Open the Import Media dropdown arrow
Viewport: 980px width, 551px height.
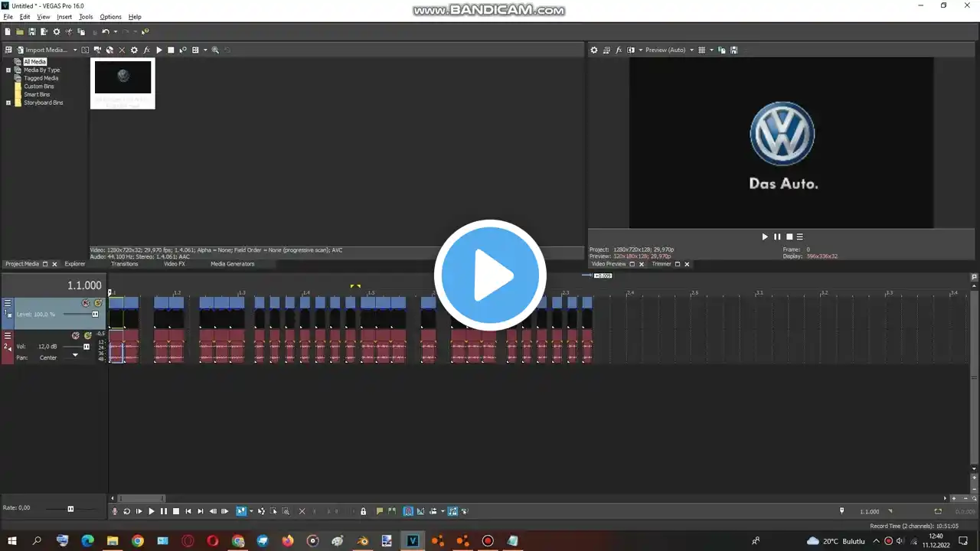point(75,50)
